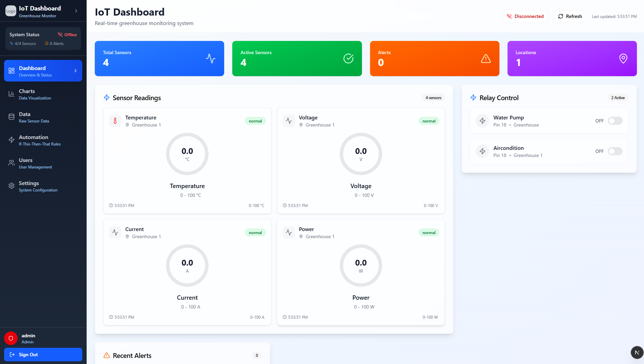The width and height of the screenshot is (644, 364).
Task: Click the Refresh button
Action: tap(570, 16)
